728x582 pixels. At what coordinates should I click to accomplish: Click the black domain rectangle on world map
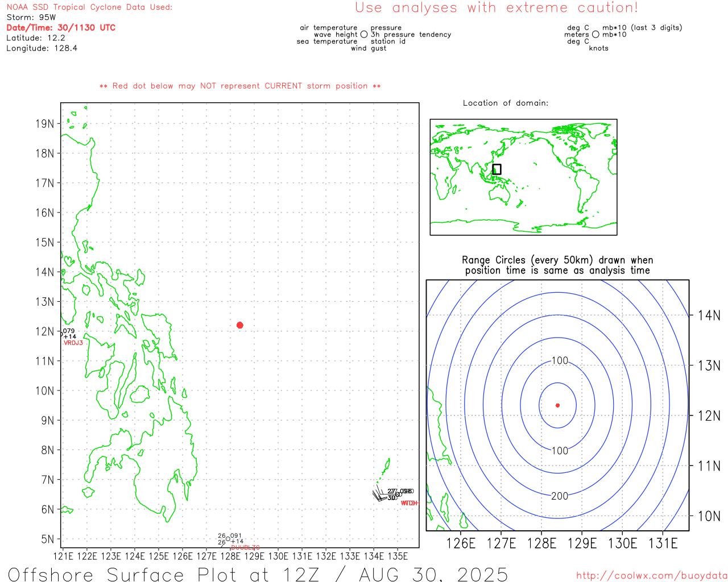[x=497, y=169]
